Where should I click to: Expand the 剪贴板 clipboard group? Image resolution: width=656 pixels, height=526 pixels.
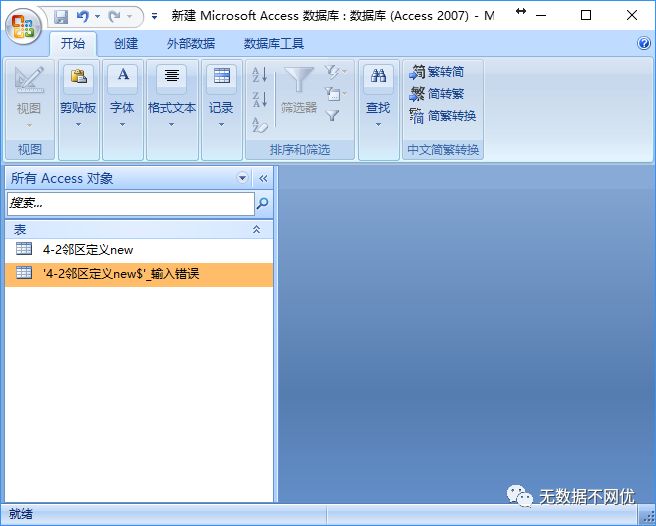(78, 124)
